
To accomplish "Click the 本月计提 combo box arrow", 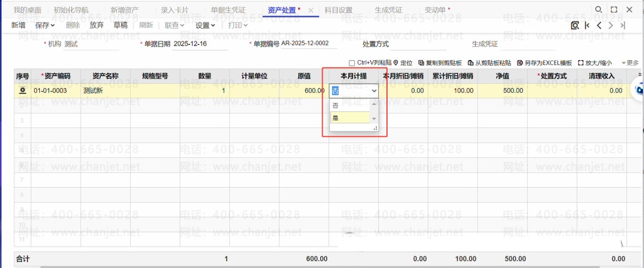I will click(373, 91).
